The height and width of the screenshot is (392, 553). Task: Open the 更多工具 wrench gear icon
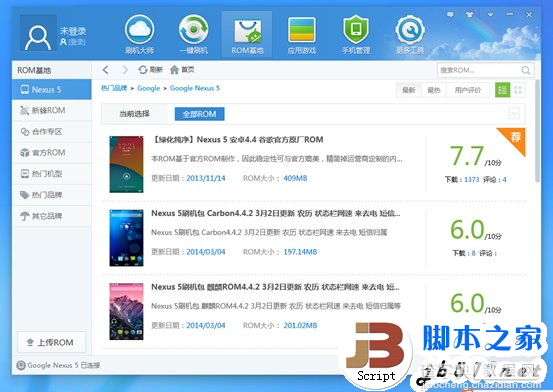point(409,34)
